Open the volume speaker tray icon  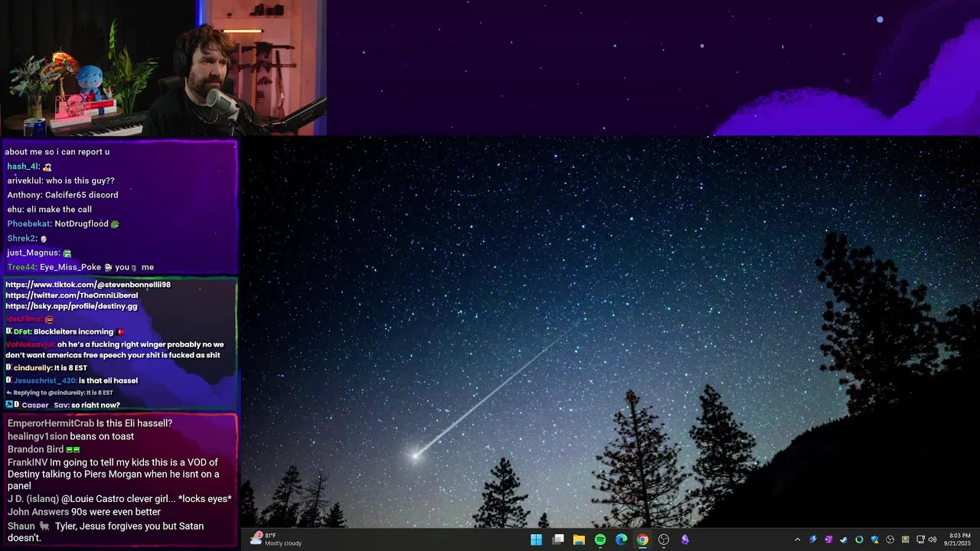pyautogui.click(x=933, y=540)
